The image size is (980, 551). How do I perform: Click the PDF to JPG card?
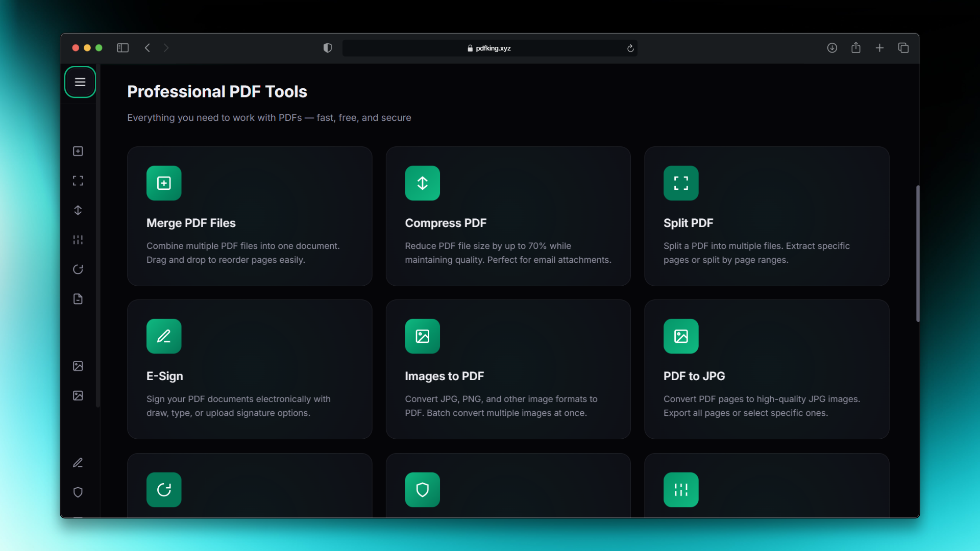(x=767, y=369)
